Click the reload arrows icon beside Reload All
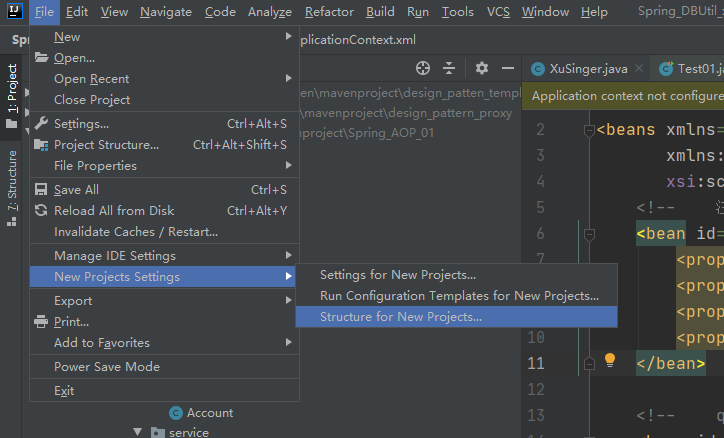This screenshot has width=724, height=438. pos(41,210)
